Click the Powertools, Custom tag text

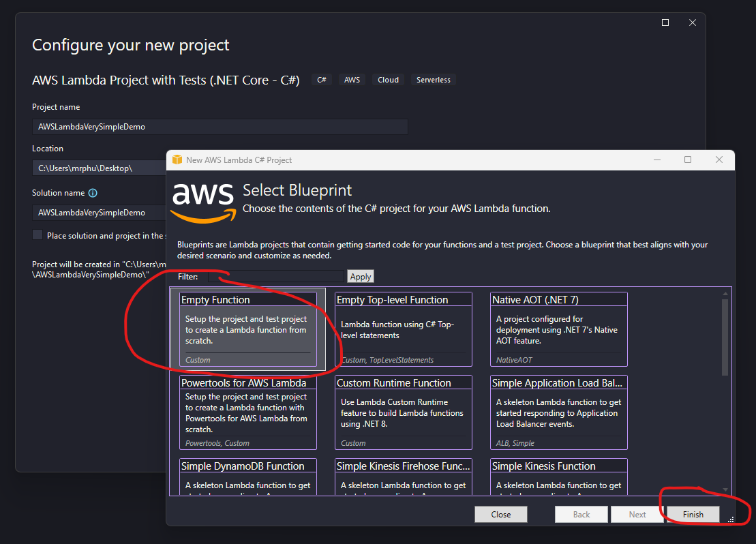(217, 443)
